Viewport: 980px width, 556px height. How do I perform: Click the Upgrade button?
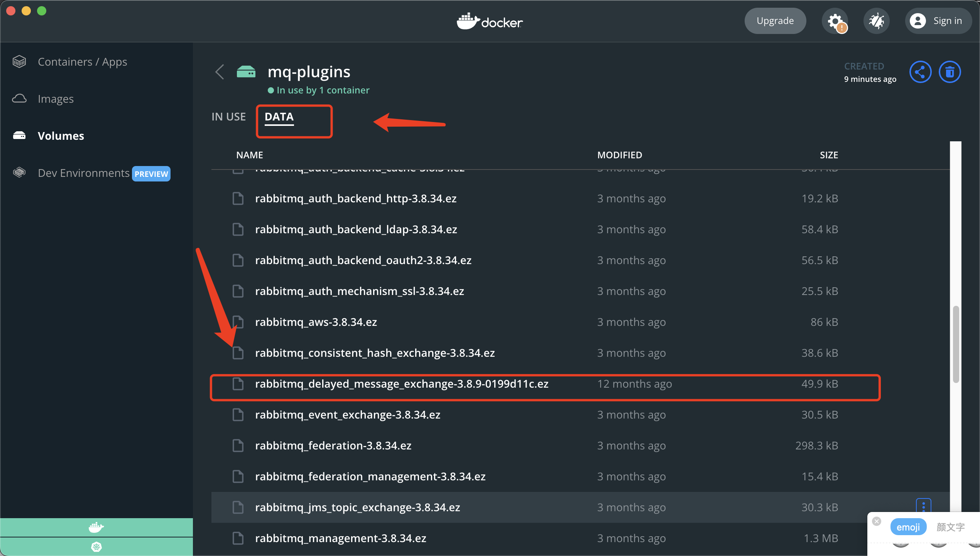click(775, 21)
